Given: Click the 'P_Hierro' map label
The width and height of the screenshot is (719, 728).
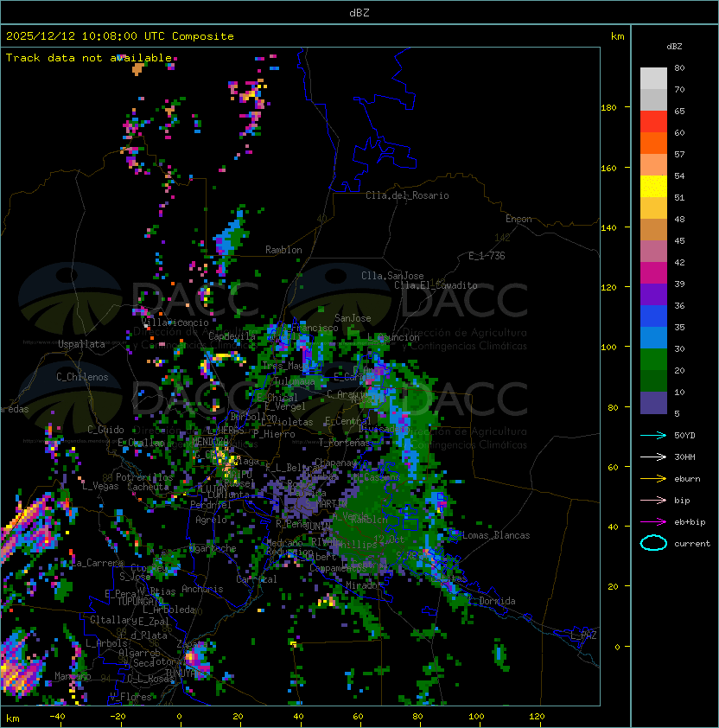Looking at the screenshot, I should [274, 434].
